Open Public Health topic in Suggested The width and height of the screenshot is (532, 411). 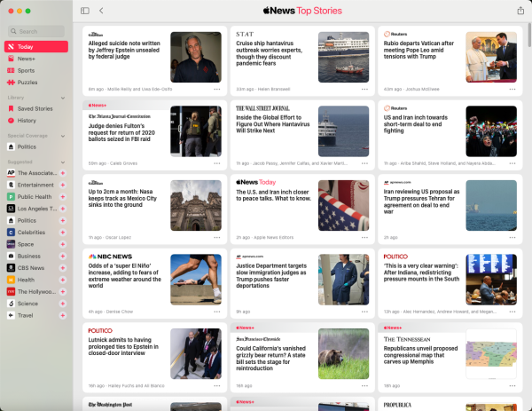coord(35,197)
